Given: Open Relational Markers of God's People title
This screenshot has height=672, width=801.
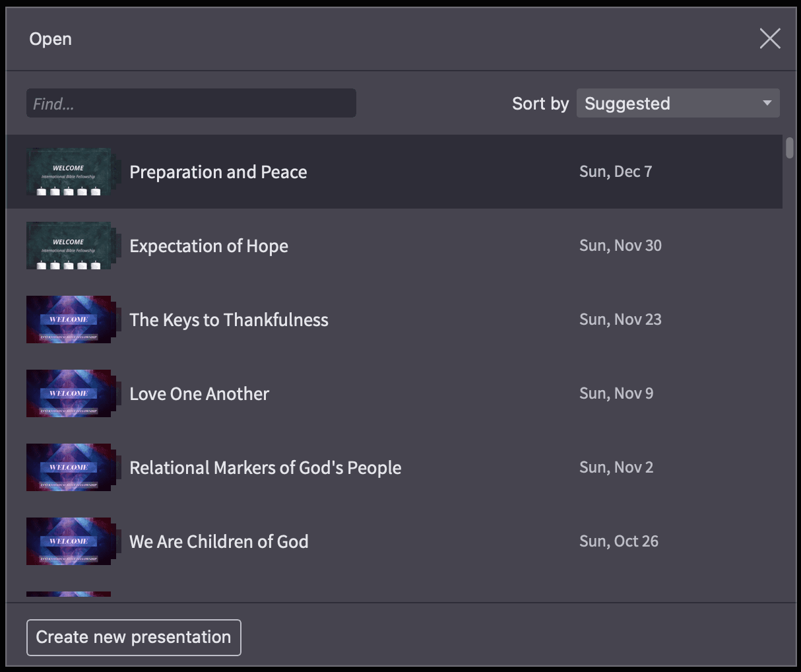Looking at the screenshot, I should click(x=265, y=468).
